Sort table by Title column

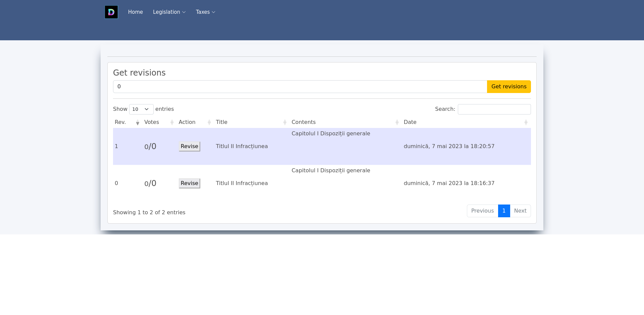(252, 122)
